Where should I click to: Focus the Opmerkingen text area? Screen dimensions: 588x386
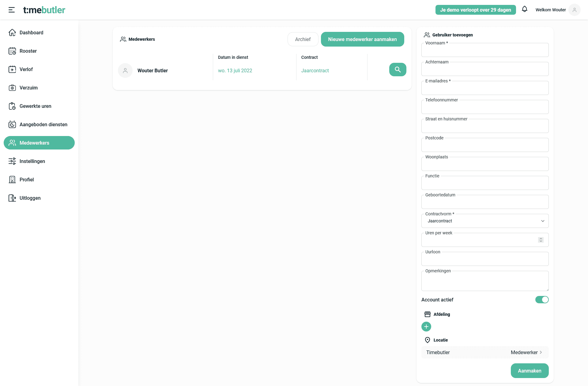(x=485, y=281)
